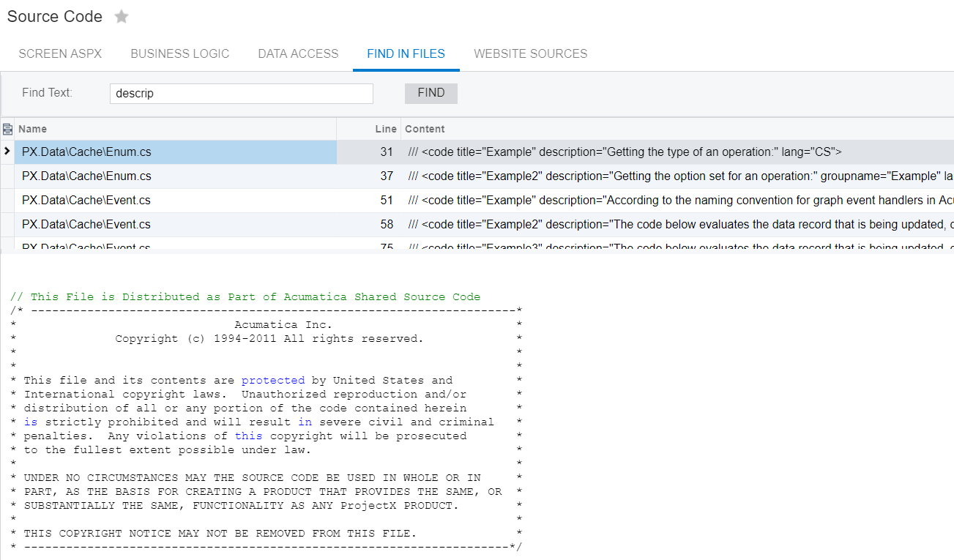
Task: Click 'Acumatica Inc.' in the code header
Action: click(283, 324)
